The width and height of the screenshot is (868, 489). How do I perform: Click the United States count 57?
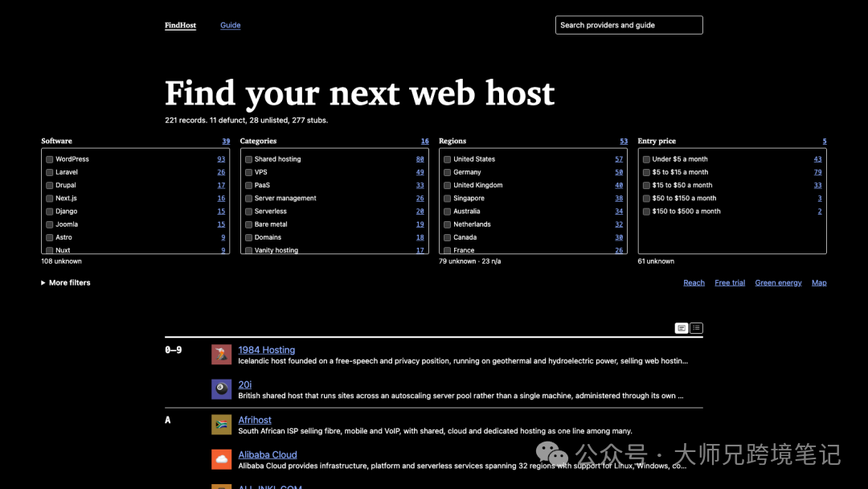click(618, 159)
